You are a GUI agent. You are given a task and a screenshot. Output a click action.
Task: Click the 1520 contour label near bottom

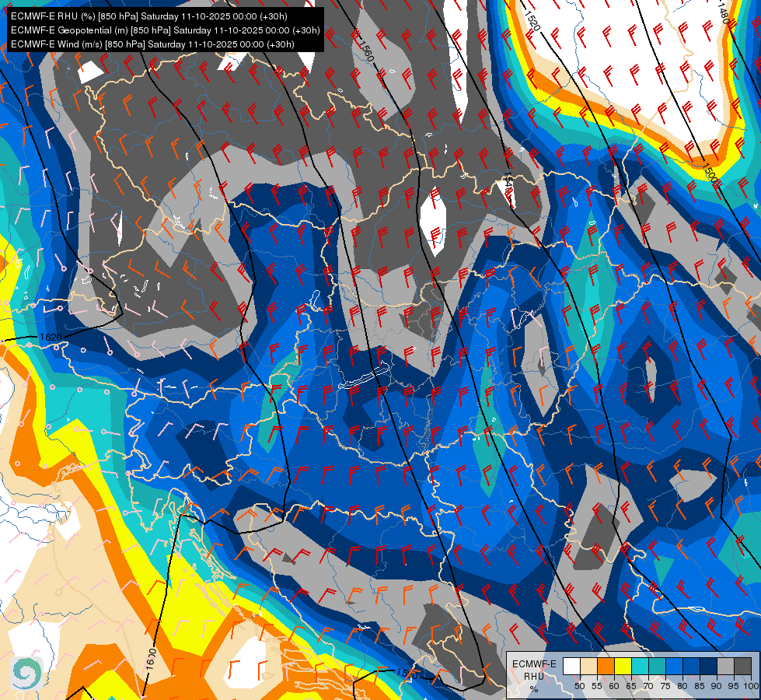coord(407,674)
